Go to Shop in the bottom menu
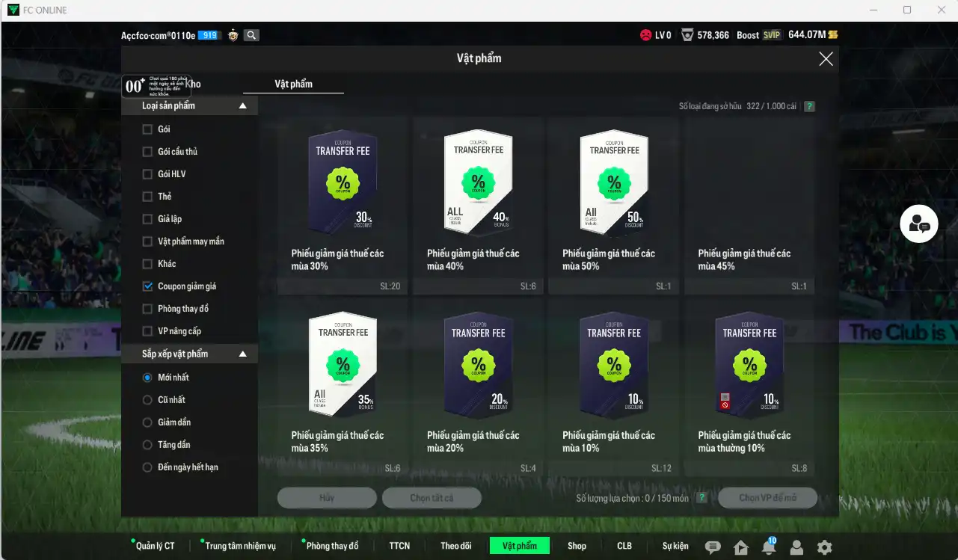This screenshot has height=560, width=958. coord(577,546)
